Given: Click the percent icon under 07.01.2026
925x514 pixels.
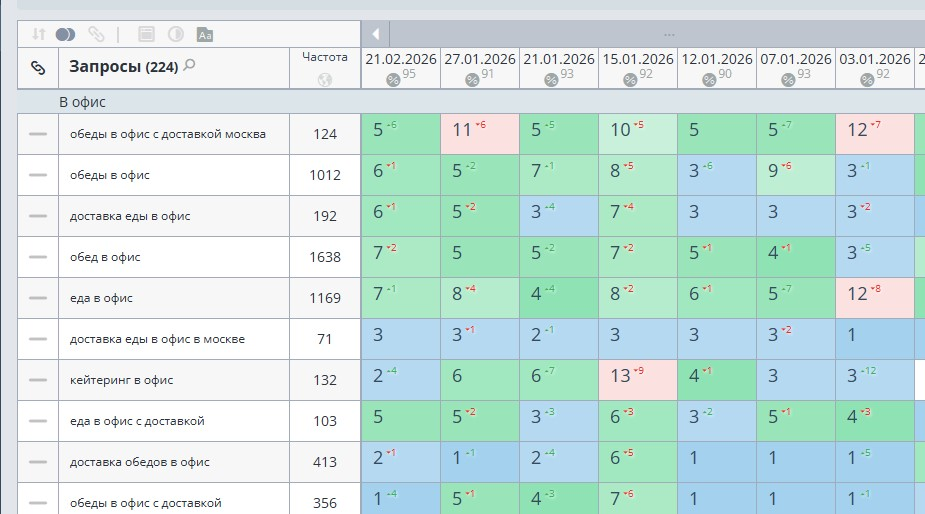Looking at the screenshot, I should [x=788, y=80].
